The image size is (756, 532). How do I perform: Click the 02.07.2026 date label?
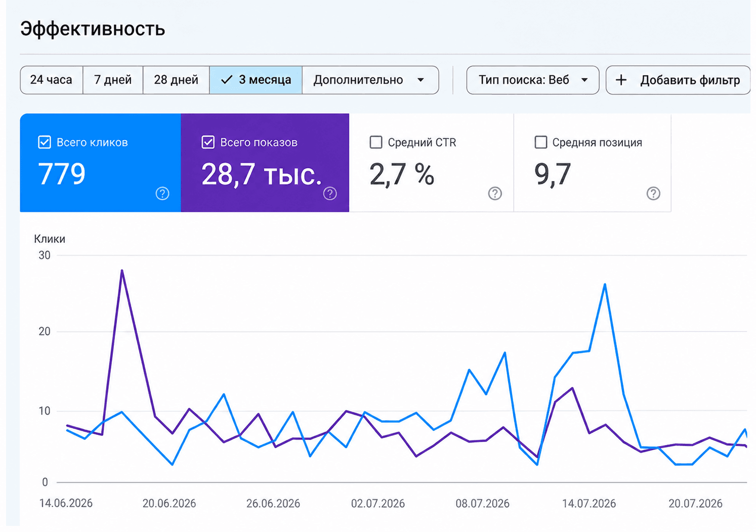(378, 503)
